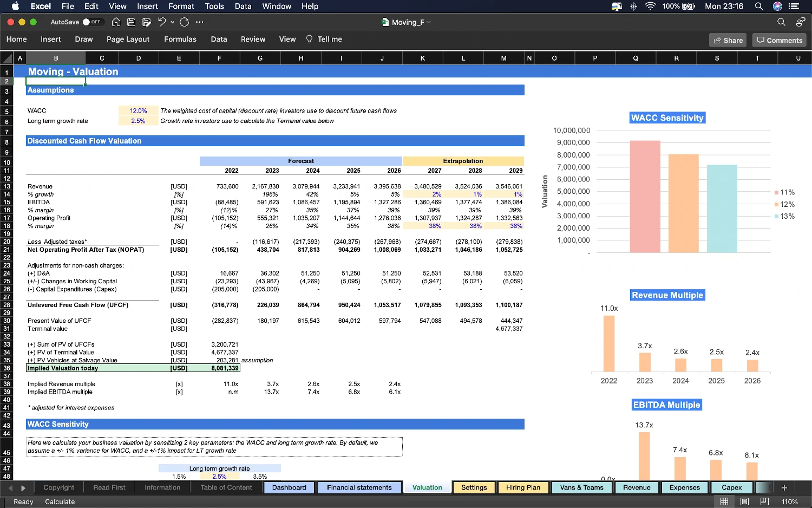This screenshot has height=508, width=812.
Task: Open the Data ribbon tab
Action: pos(219,39)
